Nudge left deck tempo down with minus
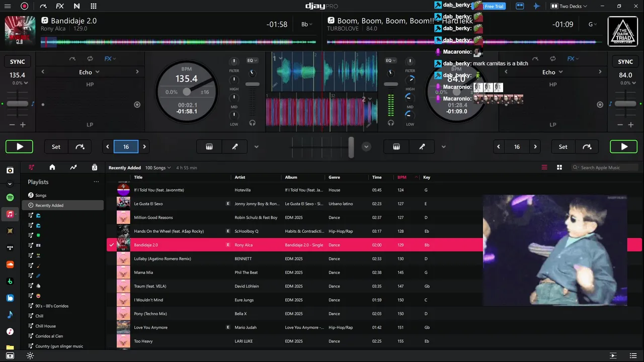 coord(12,125)
